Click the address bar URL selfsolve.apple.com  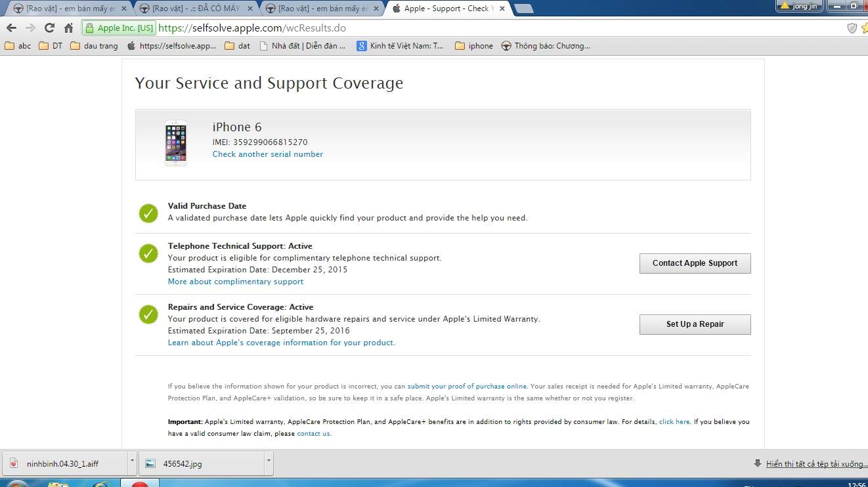tap(252, 28)
